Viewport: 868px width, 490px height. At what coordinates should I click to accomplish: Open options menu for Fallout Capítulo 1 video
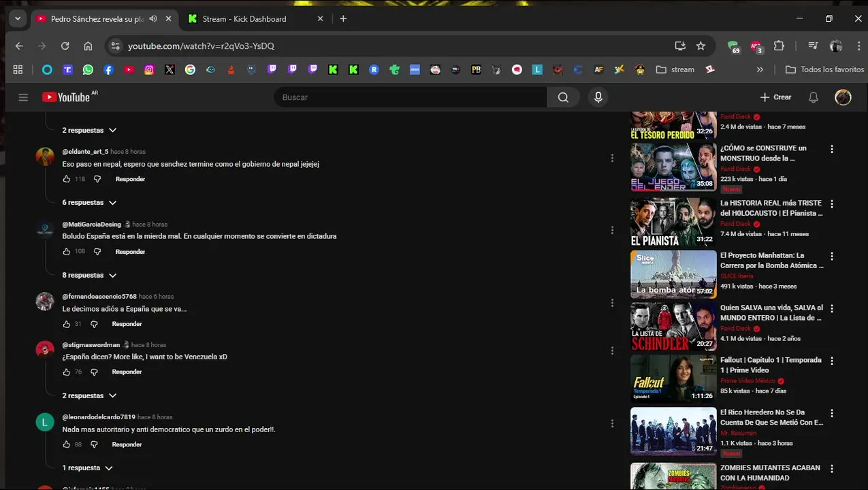[831, 361]
